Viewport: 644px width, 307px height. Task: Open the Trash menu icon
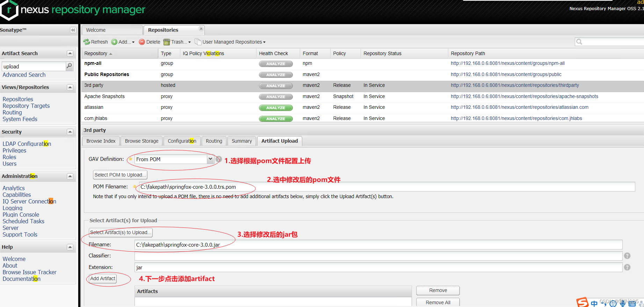(x=167, y=42)
